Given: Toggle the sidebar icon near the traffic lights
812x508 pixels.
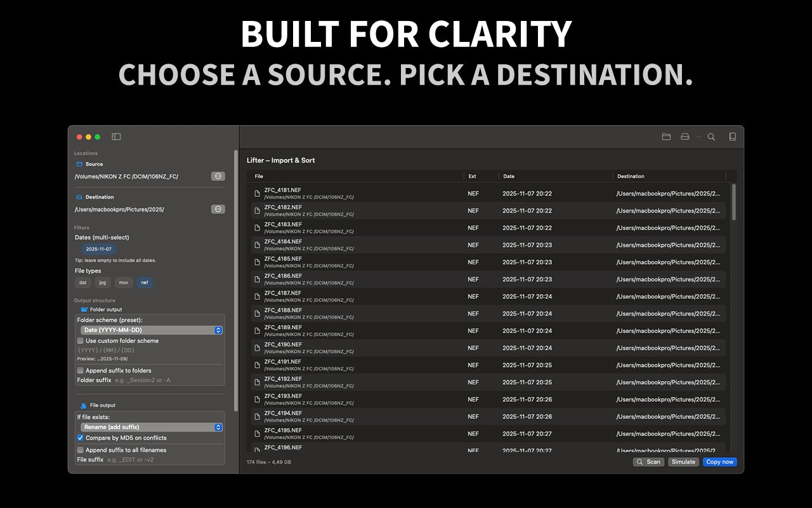Looking at the screenshot, I should (x=115, y=137).
